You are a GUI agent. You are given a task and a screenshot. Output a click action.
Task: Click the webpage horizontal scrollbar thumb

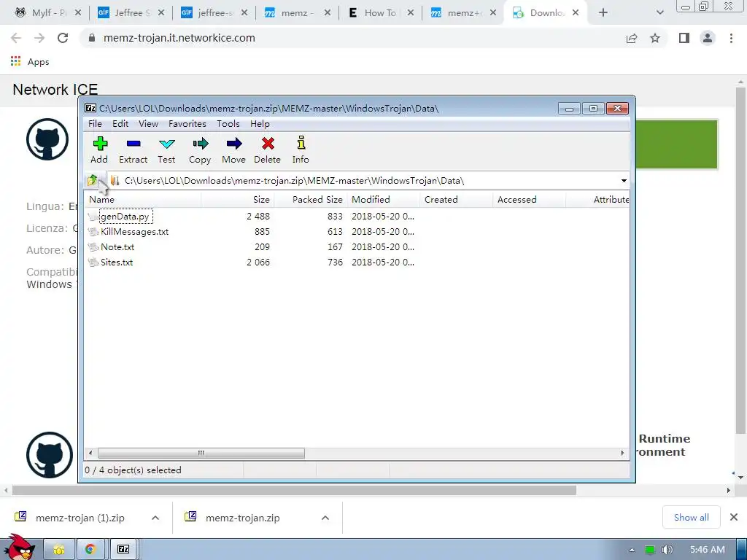(294, 490)
